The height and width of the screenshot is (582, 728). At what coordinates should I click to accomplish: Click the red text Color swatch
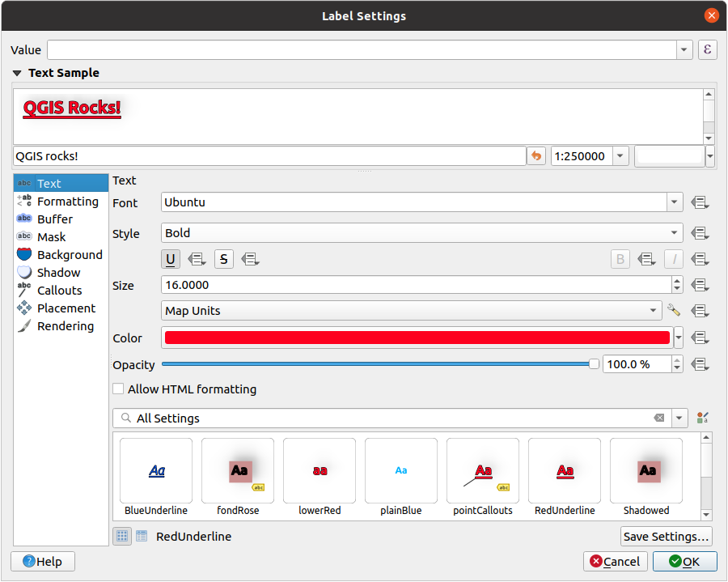pos(417,338)
